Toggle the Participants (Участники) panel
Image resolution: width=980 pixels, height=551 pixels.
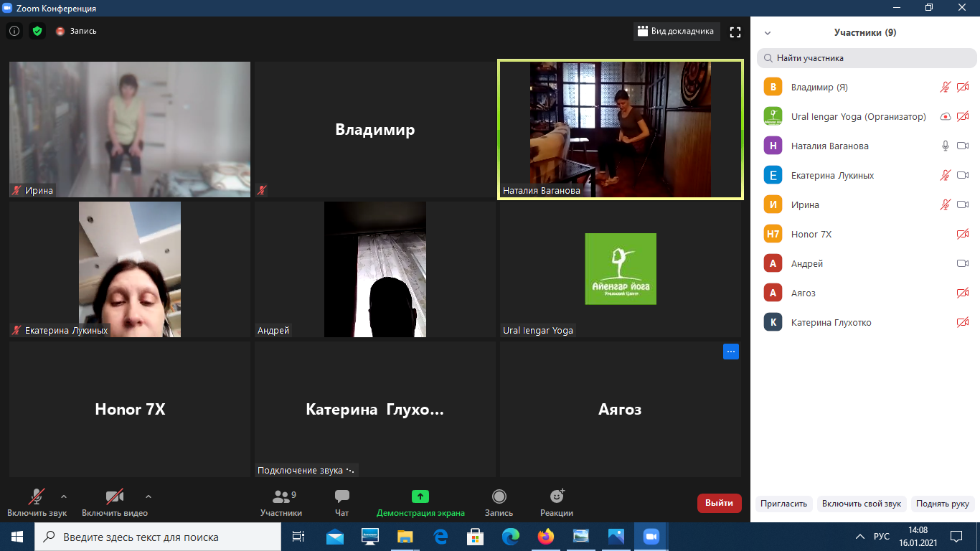pyautogui.click(x=281, y=496)
